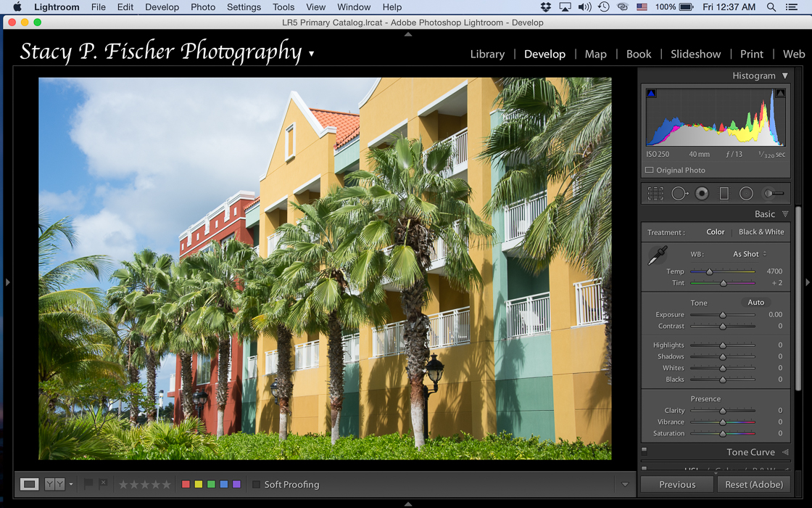Switch Treatment to Black & White
The width and height of the screenshot is (812, 508).
pyautogui.click(x=761, y=232)
